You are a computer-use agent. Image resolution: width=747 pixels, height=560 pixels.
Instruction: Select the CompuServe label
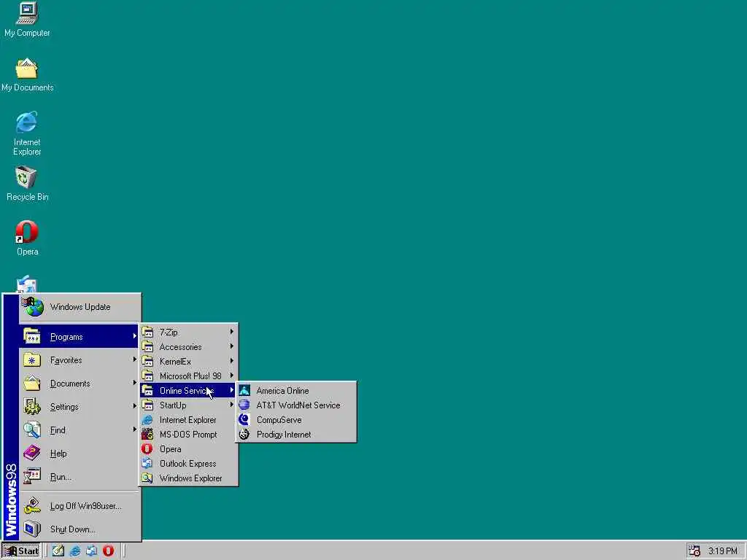279,420
